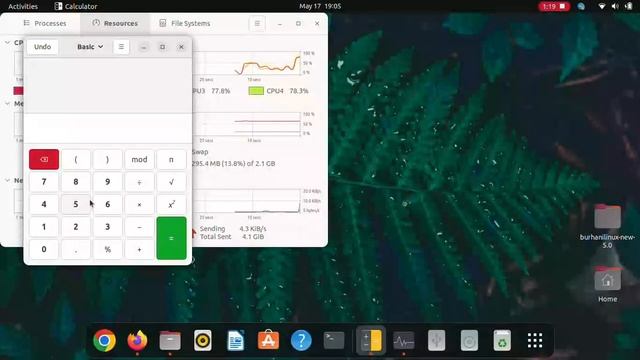Click digit 1 on Calculator keypad

[x=44, y=227]
